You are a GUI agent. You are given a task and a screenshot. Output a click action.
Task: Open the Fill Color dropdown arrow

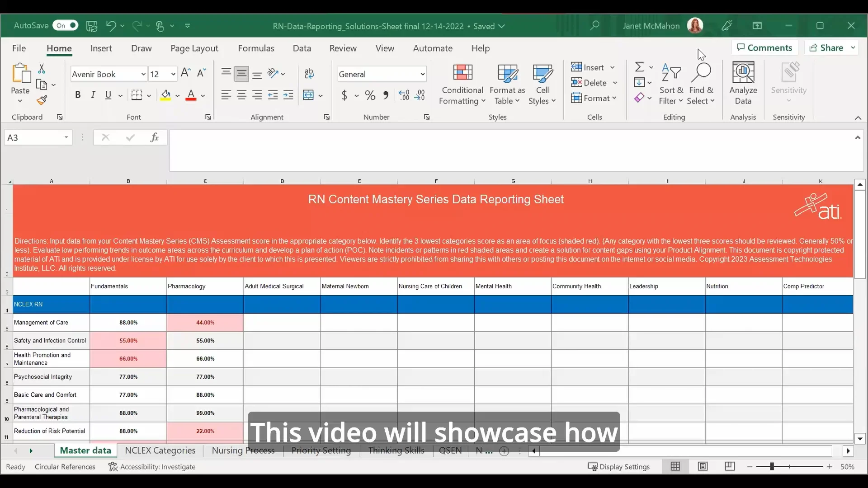pos(178,95)
